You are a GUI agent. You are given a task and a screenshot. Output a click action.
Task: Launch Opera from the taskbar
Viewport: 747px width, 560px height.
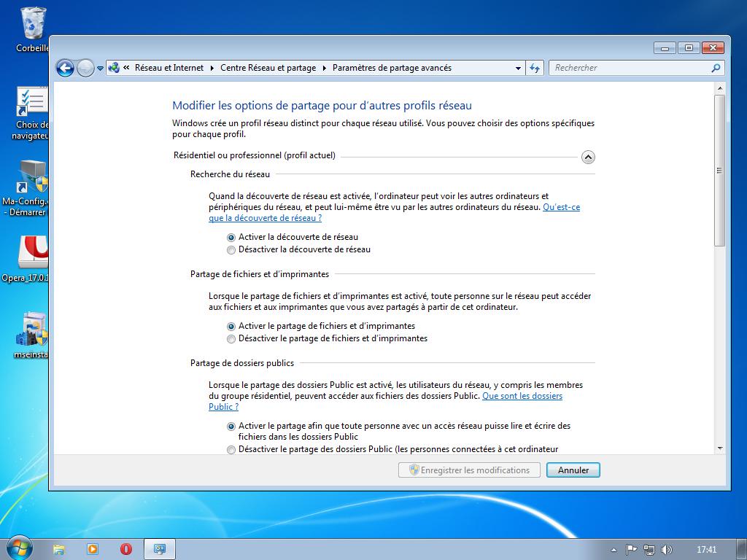pyautogui.click(x=126, y=549)
